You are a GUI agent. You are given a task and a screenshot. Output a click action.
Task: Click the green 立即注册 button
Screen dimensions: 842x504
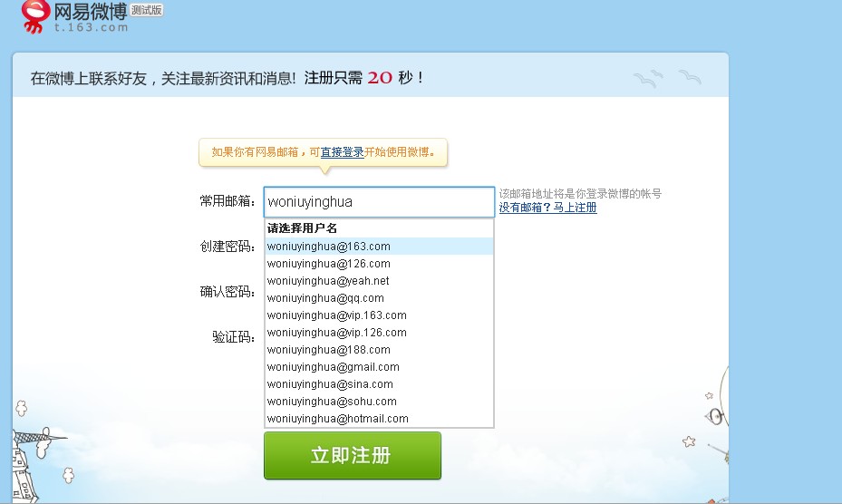353,456
